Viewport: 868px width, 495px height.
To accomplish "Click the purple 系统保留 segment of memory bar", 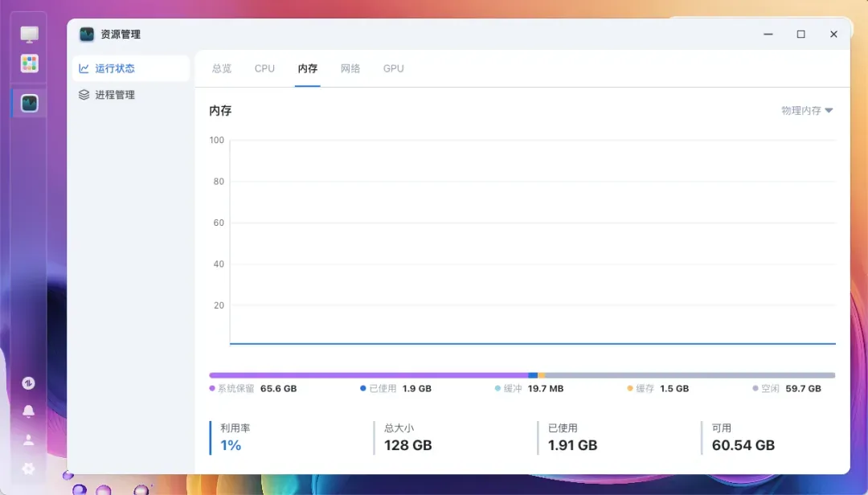I will 368,375.
